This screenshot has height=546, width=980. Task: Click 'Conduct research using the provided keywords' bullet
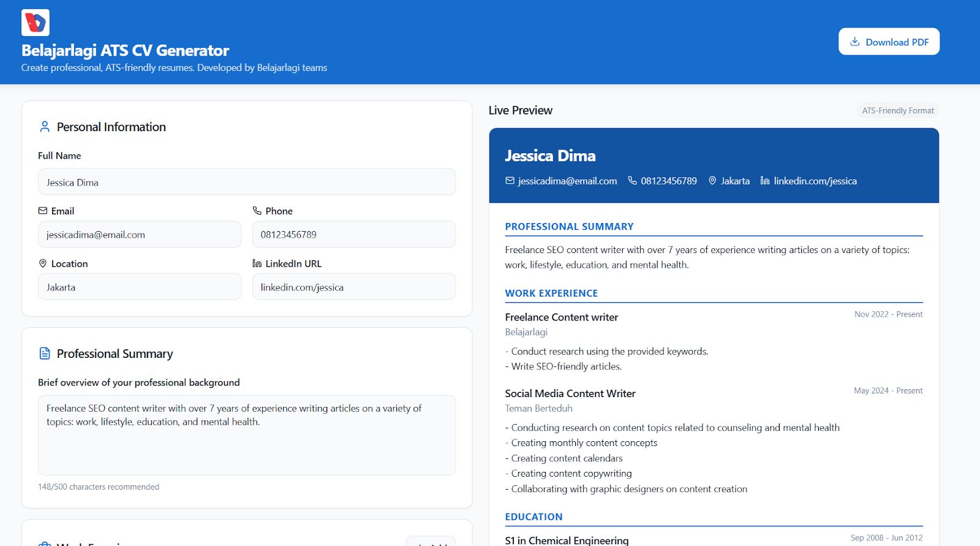[606, 352]
